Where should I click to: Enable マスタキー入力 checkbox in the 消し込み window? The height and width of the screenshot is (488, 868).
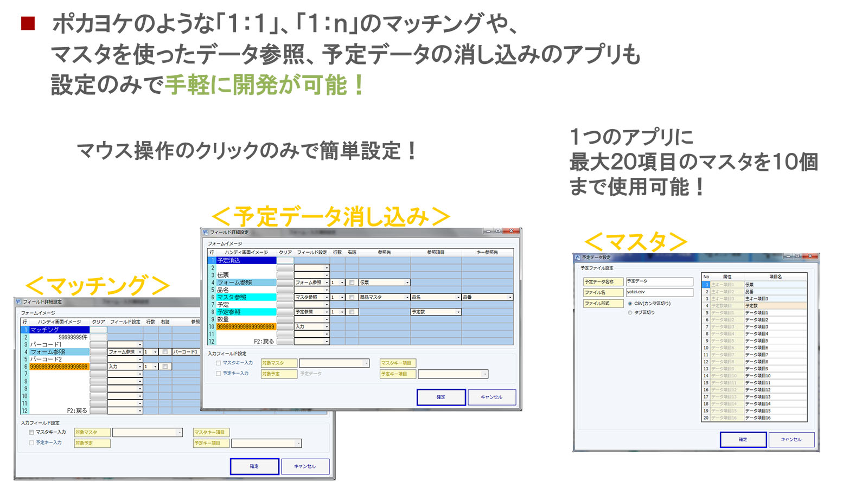(x=218, y=363)
